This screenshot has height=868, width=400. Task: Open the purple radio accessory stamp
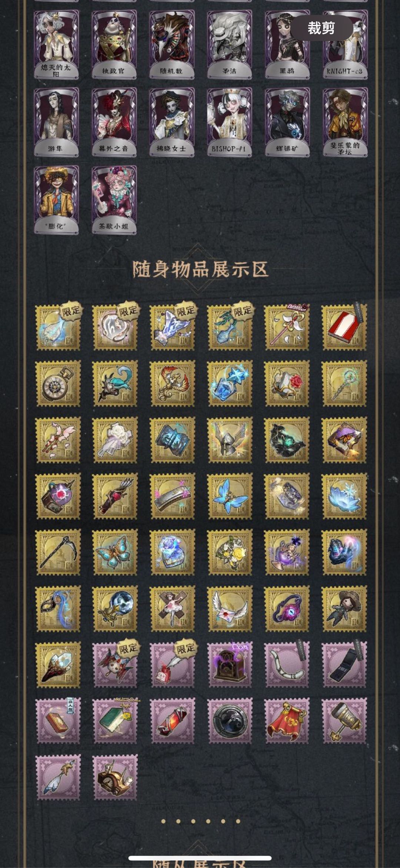click(230, 665)
